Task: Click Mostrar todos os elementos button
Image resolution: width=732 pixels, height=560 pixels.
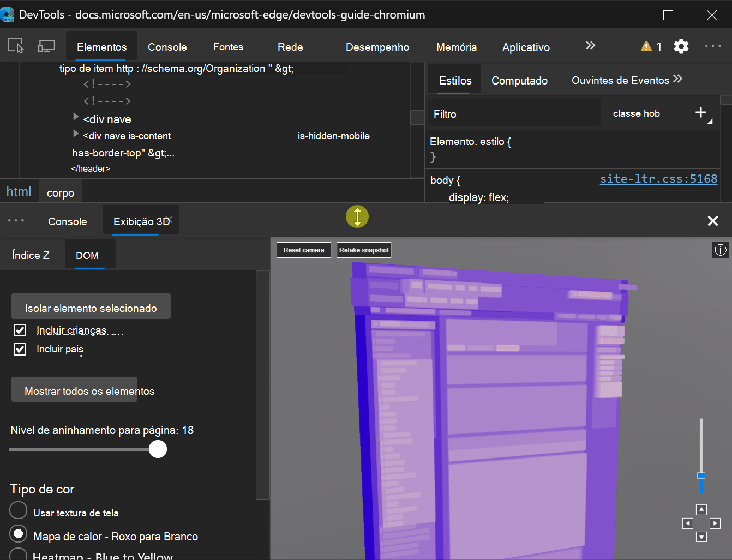Action: pos(74,390)
